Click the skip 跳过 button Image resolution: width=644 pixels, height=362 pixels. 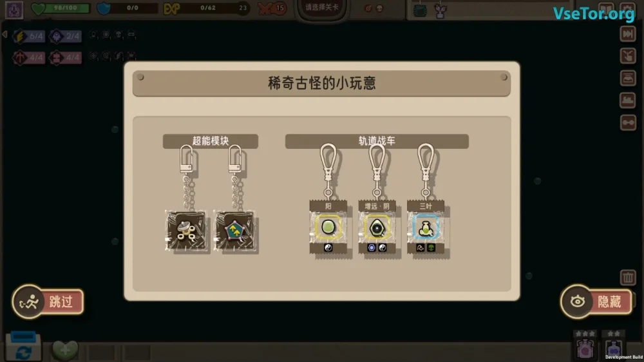(48, 302)
